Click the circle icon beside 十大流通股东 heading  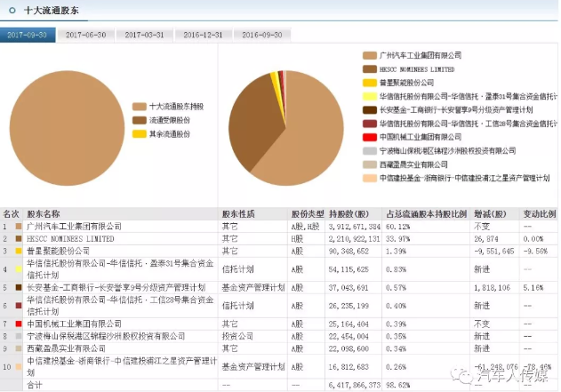click(12, 11)
